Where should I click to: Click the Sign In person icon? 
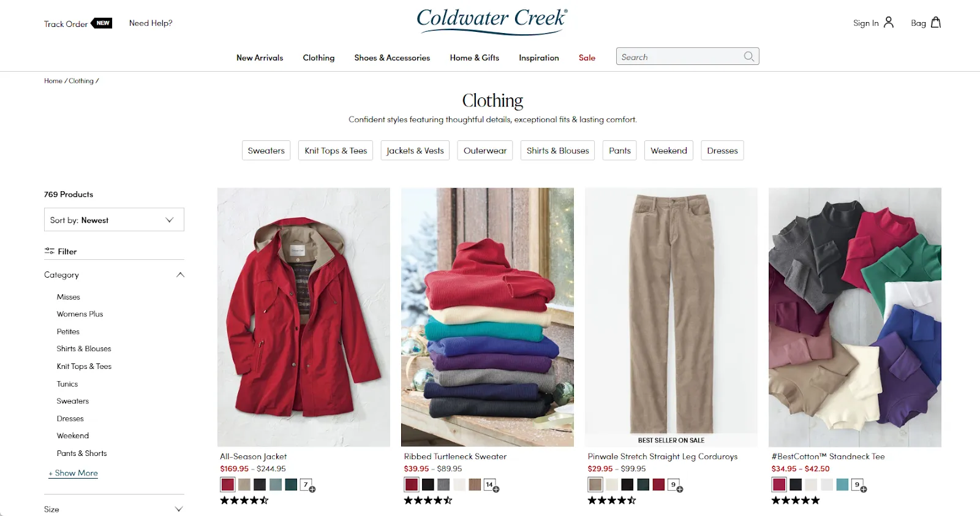click(x=889, y=23)
